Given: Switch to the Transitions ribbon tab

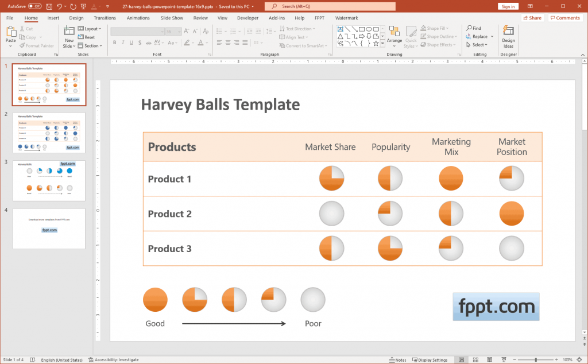Looking at the screenshot, I should pos(104,18).
